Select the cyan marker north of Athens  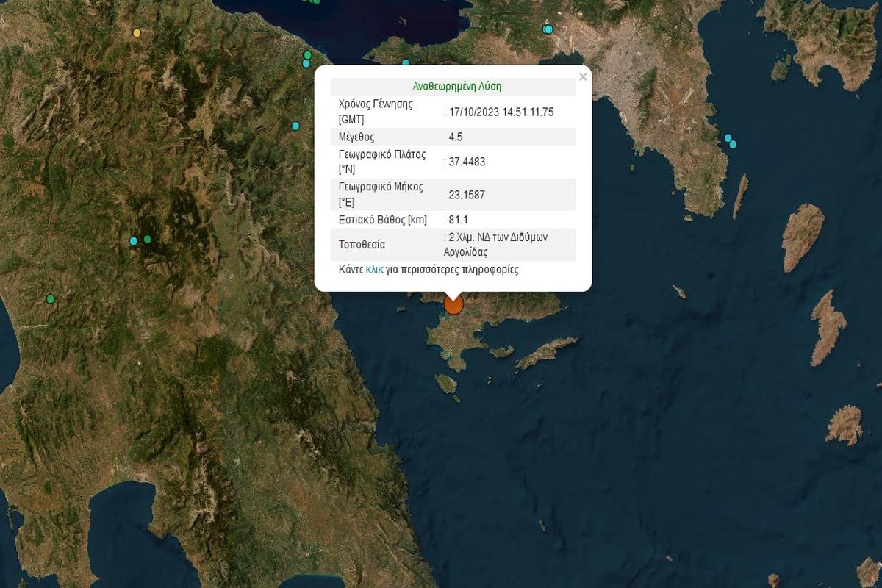[x=548, y=29]
